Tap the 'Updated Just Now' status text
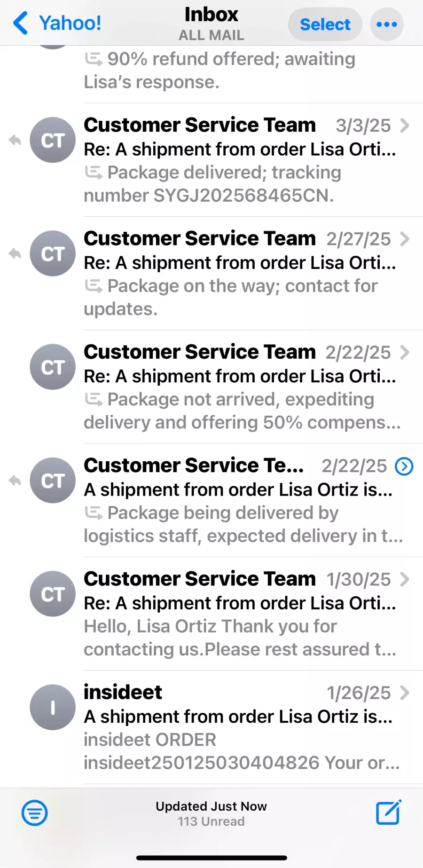This screenshot has height=868, width=423. 211,806
